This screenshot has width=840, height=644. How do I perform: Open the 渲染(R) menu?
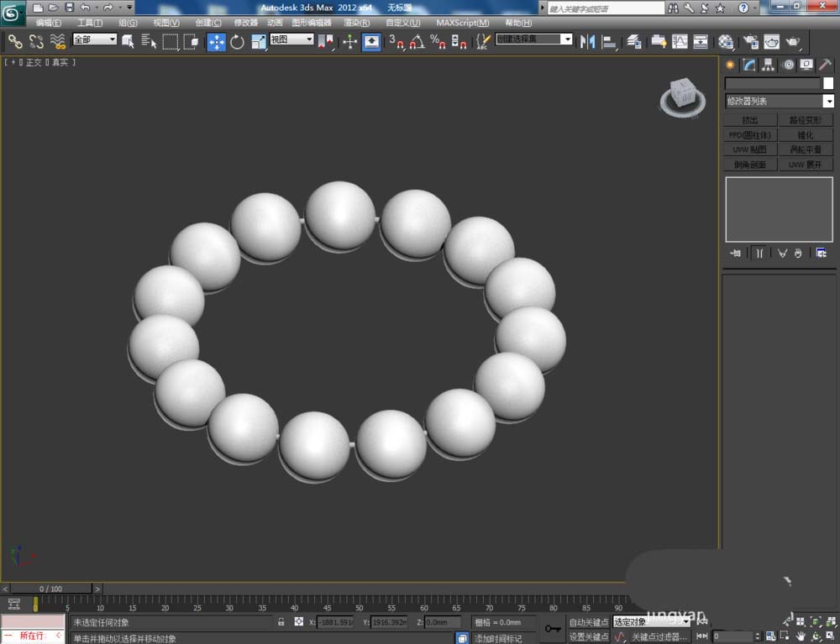pyautogui.click(x=357, y=23)
